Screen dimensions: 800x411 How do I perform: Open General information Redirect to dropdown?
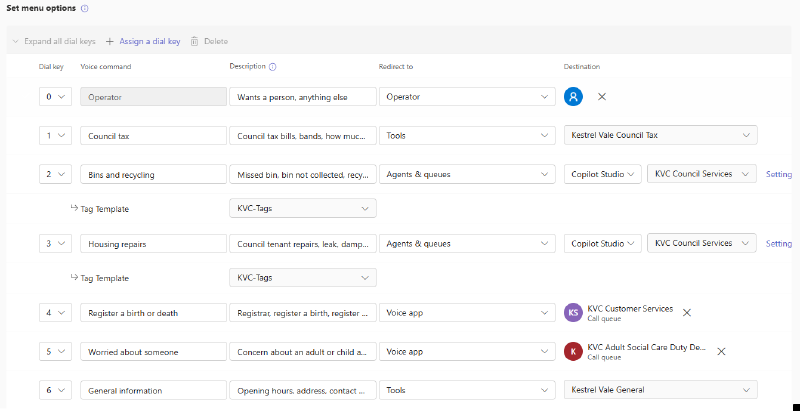[467, 390]
